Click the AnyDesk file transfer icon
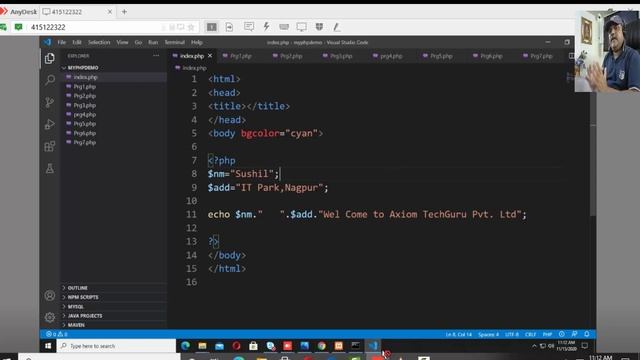This screenshot has width=640, height=360. click(229, 27)
